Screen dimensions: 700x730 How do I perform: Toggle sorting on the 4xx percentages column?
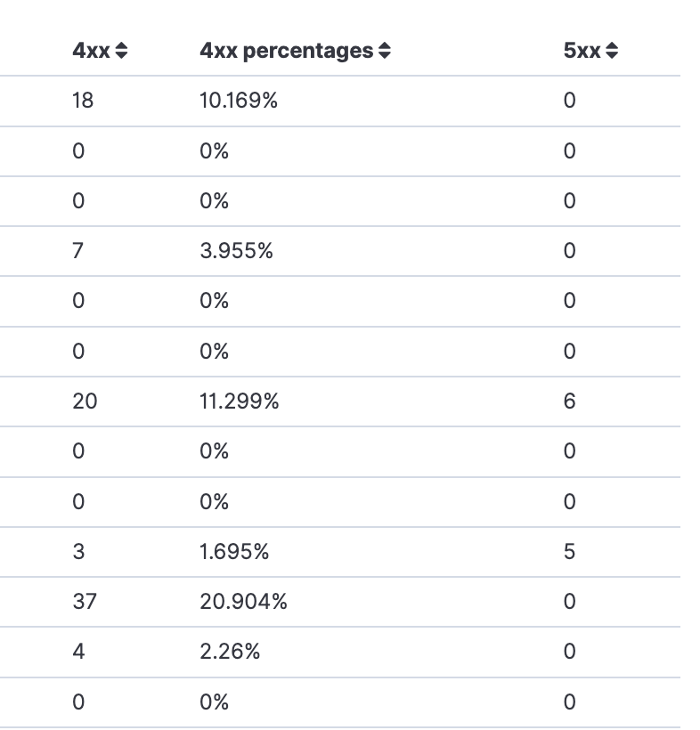coord(383,51)
